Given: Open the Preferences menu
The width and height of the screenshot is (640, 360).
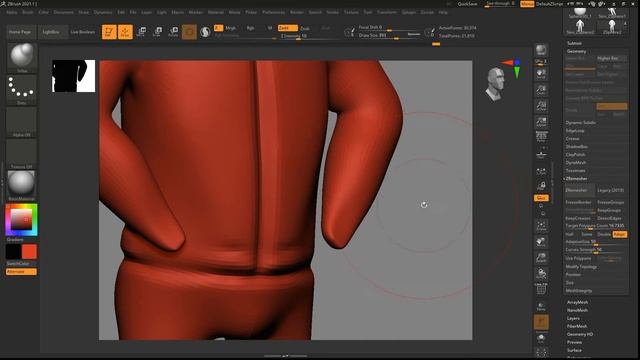Looking at the screenshot, I should point(273,12).
